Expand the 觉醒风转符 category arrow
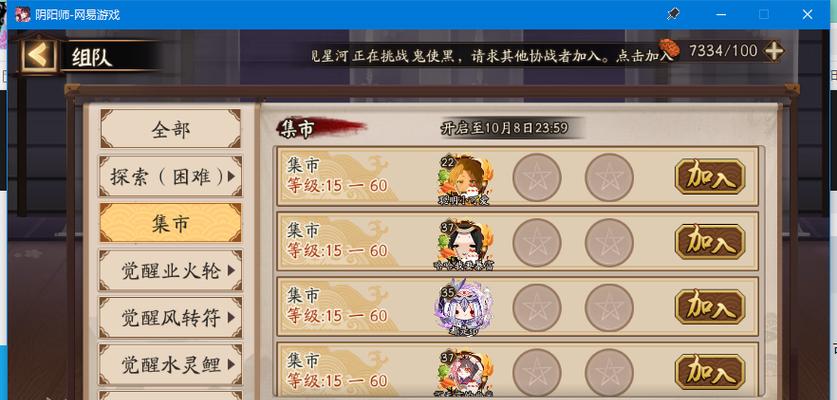 tap(231, 318)
